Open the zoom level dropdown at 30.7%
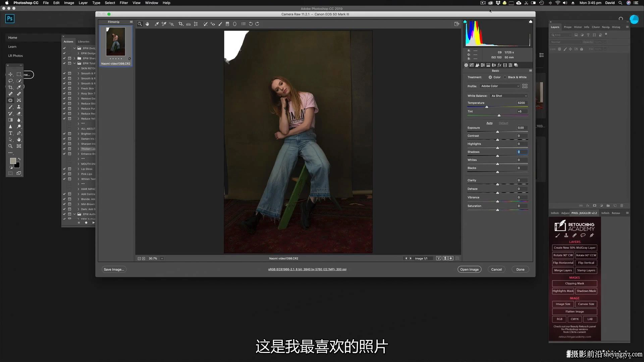Image resolution: width=644 pixels, height=362 pixels. coord(162,258)
